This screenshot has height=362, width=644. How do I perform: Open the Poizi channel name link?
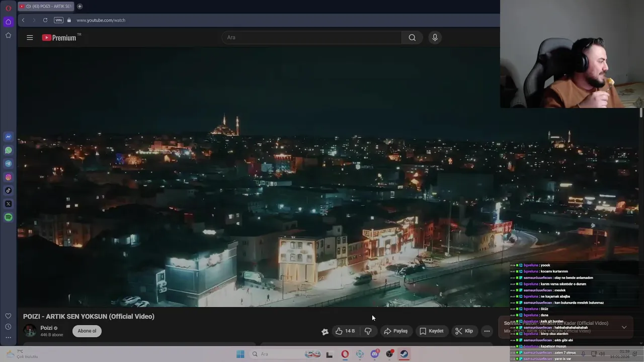[46, 328]
